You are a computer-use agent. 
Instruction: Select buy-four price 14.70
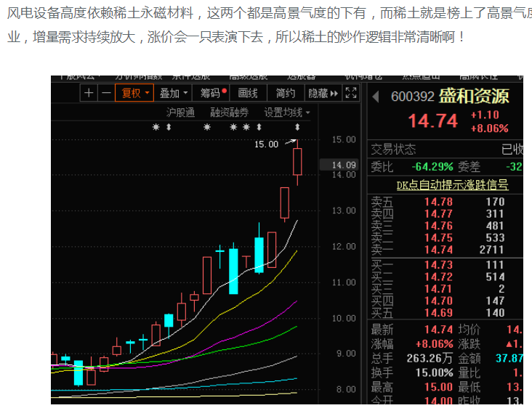point(438,301)
